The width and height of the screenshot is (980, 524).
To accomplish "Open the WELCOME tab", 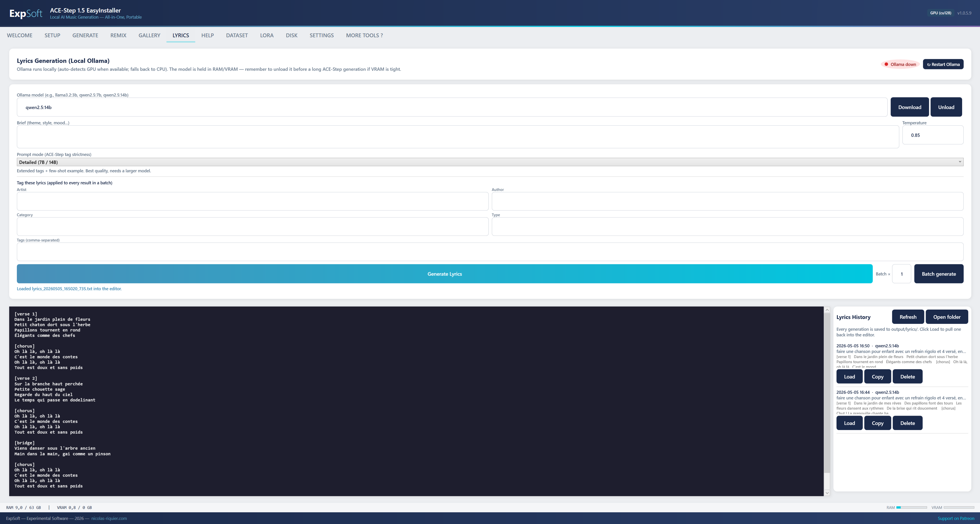I will click(x=19, y=35).
